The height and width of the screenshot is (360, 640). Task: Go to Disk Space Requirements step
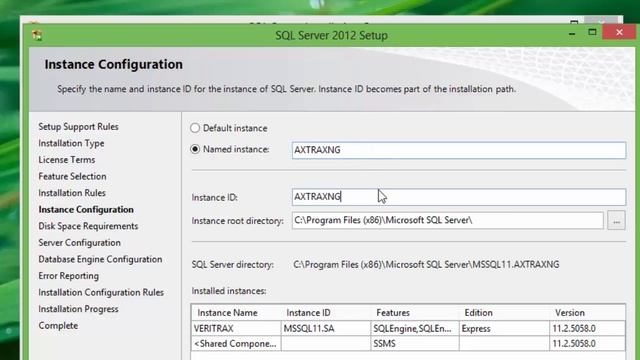tap(88, 226)
